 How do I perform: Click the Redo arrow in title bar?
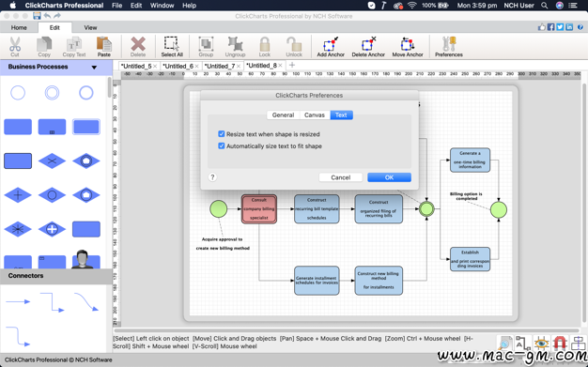[57, 16]
